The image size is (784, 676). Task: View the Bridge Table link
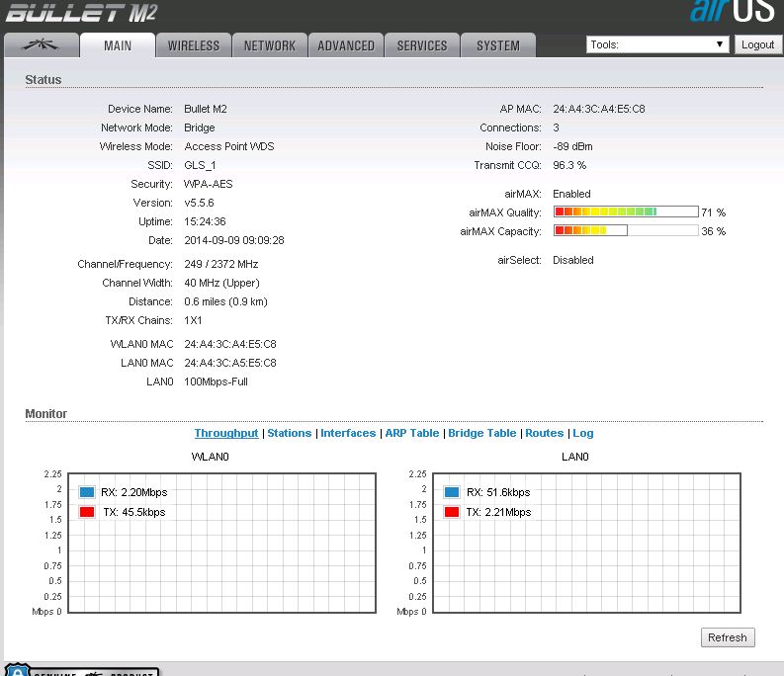[481, 433]
